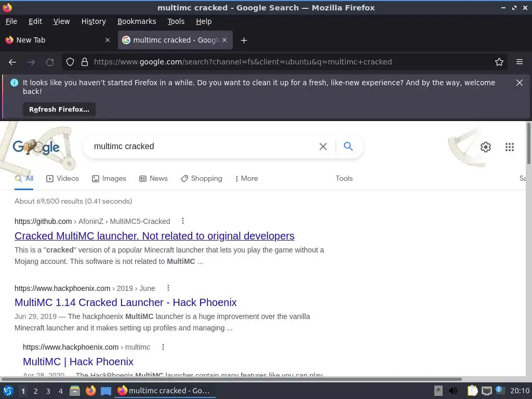The width and height of the screenshot is (532, 399).
Task: Click the Google doodle logo
Action: coord(36,147)
